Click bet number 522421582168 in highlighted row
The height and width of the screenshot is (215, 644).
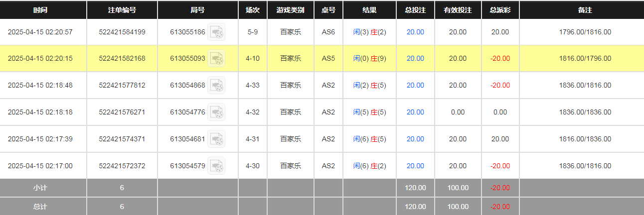122,59
